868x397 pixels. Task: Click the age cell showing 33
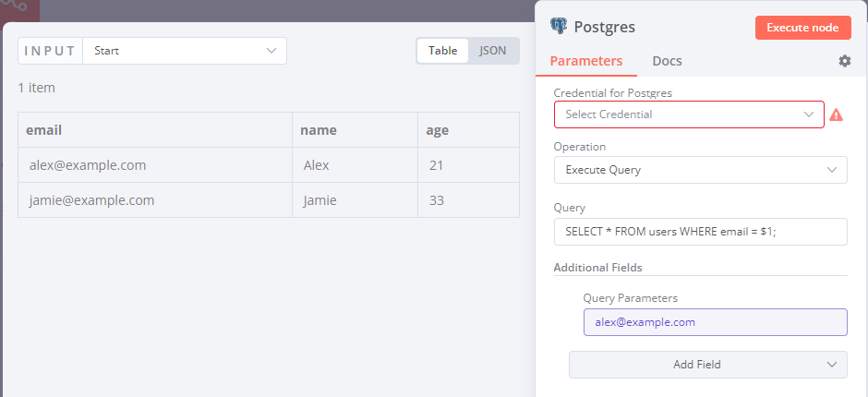(x=468, y=200)
